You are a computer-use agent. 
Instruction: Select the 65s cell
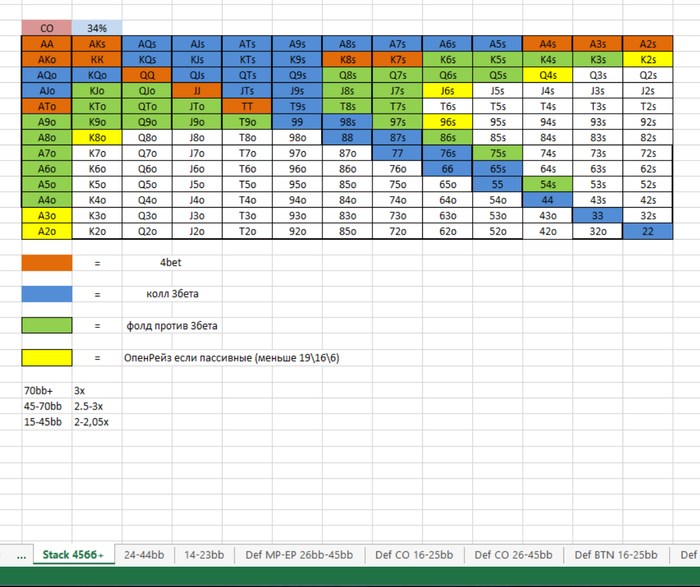(498, 169)
